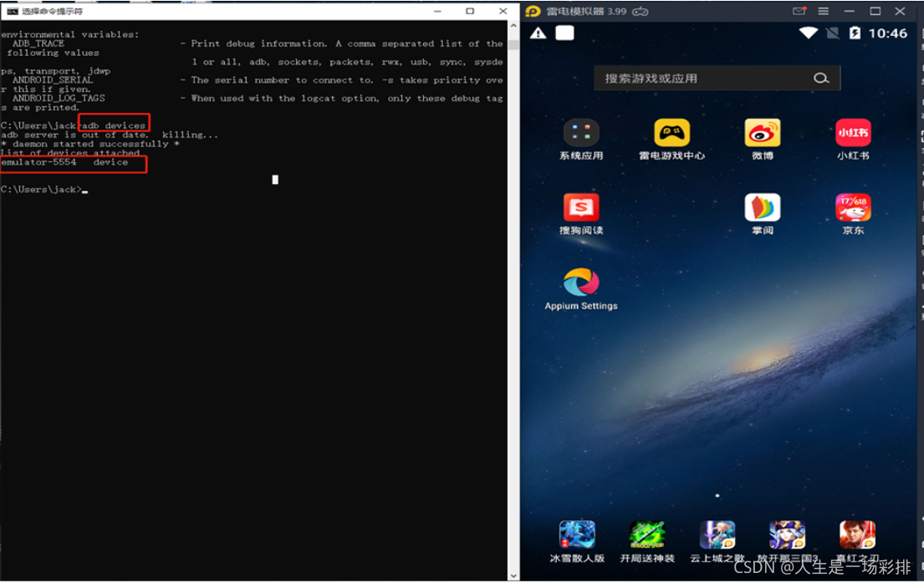Click the 10:46 clock in emulator
The width and height of the screenshot is (924, 583).
click(887, 33)
